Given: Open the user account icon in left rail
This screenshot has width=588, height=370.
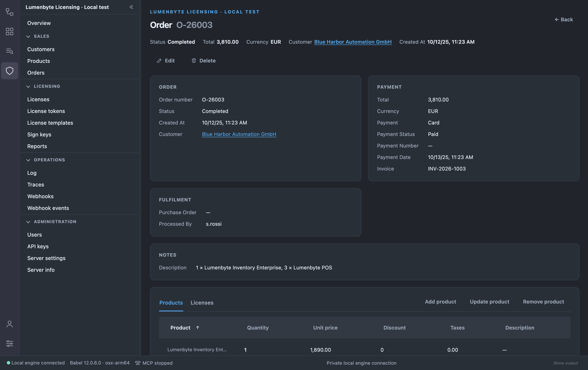Looking at the screenshot, I should (x=10, y=324).
